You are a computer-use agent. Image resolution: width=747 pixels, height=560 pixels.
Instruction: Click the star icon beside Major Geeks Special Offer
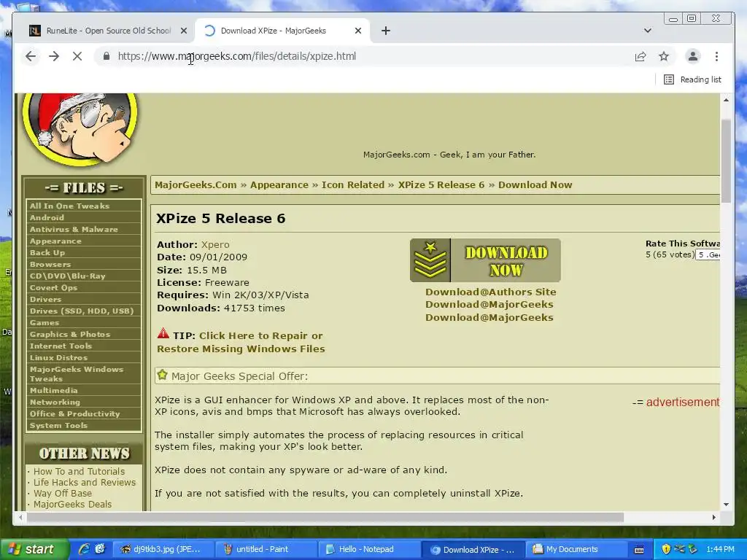(163, 375)
